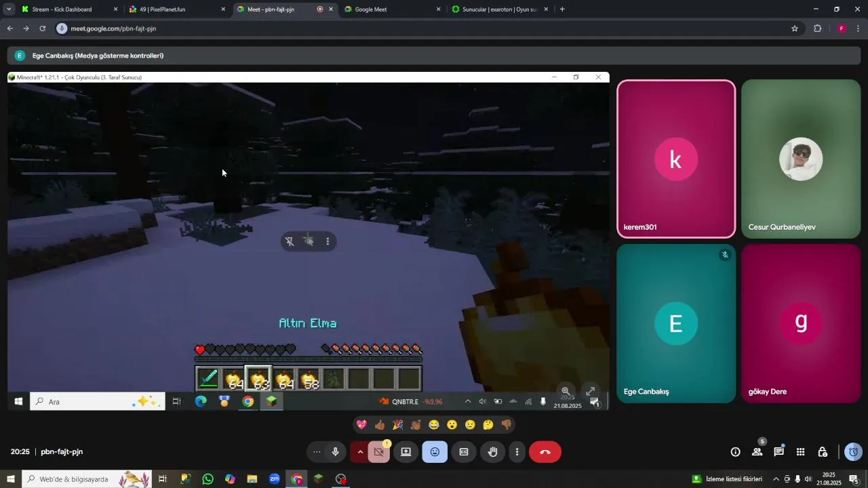This screenshot has width=868, height=488.
Task: Click the taskbar search box Web'de & bilgisayarda
Action: coord(87,479)
